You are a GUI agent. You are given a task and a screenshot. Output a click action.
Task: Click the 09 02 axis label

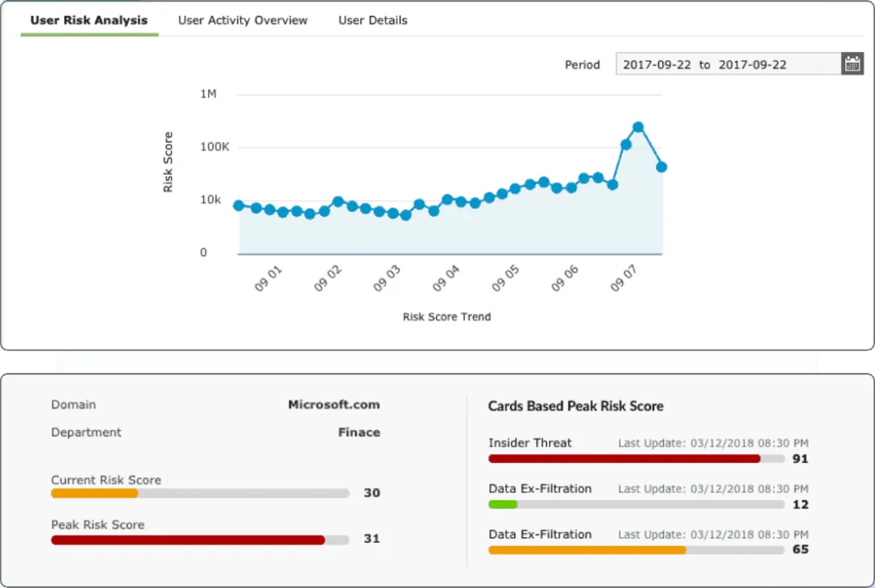[328, 279]
